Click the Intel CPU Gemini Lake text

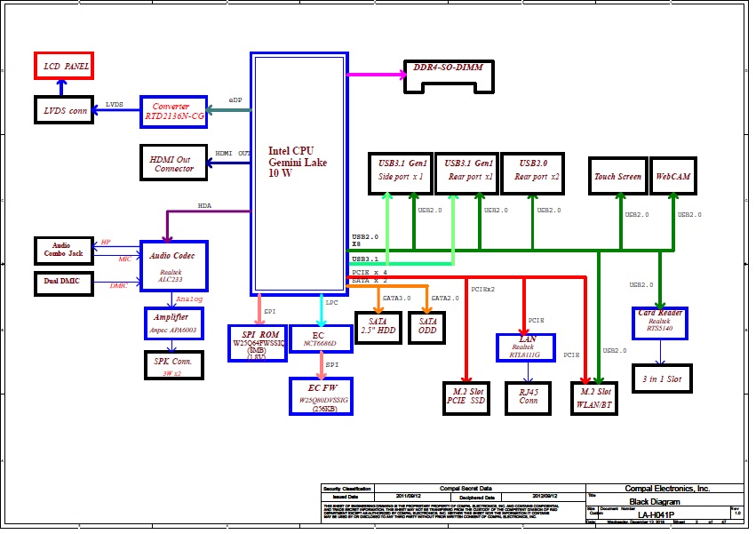[298, 156]
